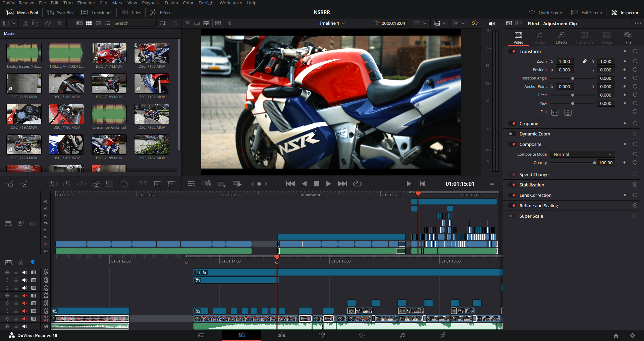644x341 pixels.
Task: Switch media pool to thumbnail view
Action: tap(89, 23)
